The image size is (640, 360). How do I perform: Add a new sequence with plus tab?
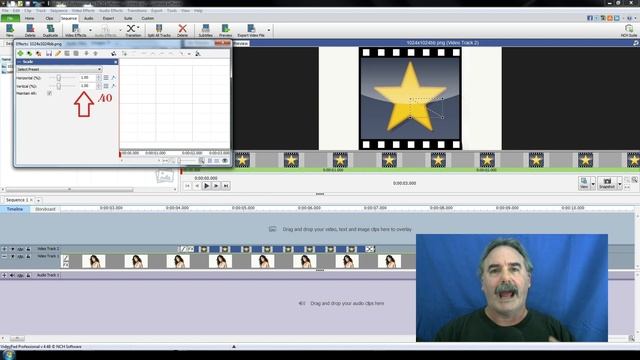tap(38, 200)
